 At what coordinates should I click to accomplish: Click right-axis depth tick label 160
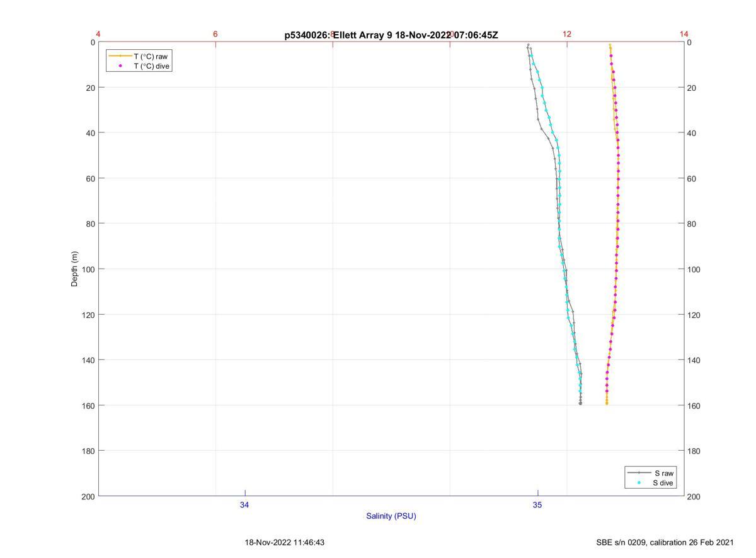694,405
